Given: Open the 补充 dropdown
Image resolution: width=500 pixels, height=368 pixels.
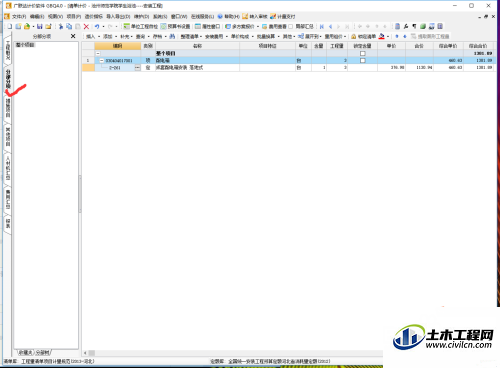Looking at the screenshot, I should point(127,36).
